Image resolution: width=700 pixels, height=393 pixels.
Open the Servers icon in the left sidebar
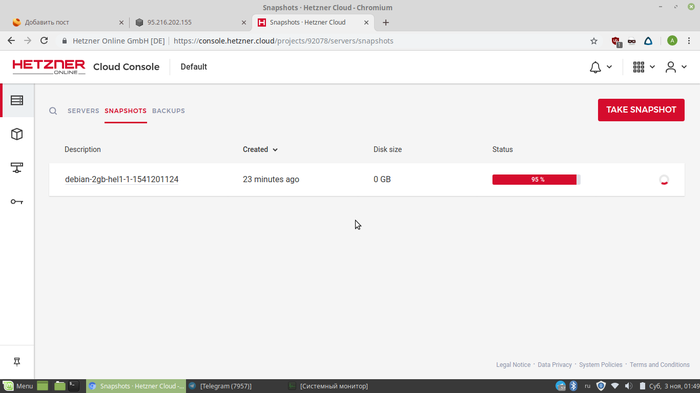click(17, 100)
